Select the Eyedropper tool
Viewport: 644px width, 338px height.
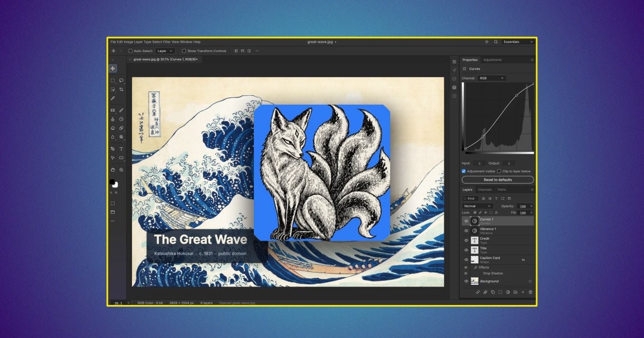[112, 98]
